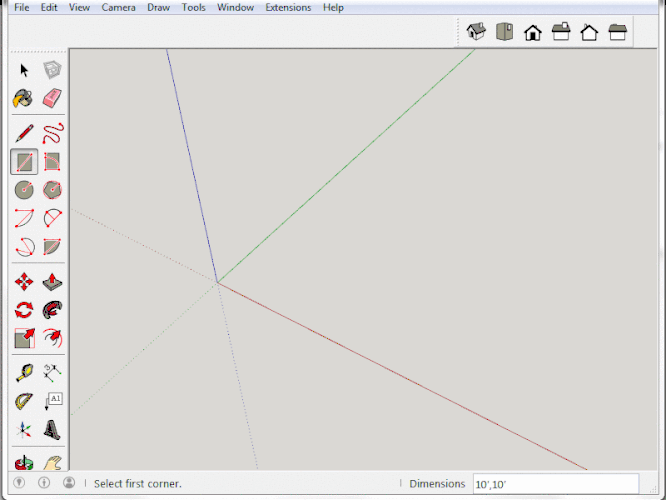Open the Camera menu
The height and width of the screenshot is (500, 666).
[x=119, y=7]
